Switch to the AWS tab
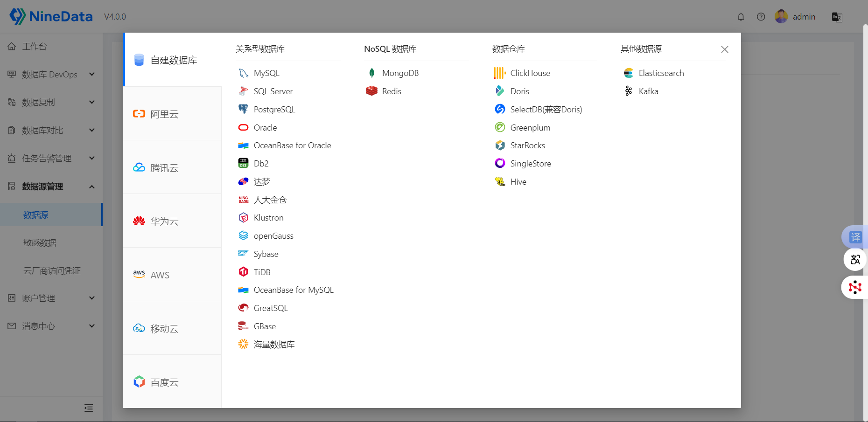Screen dimensions: 868x422 pyautogui.click(x=173, y=275)
